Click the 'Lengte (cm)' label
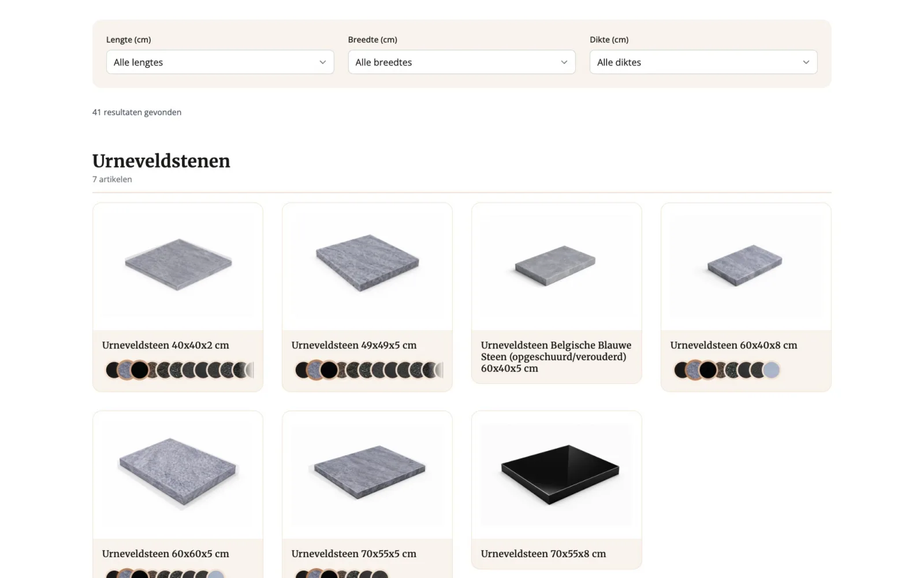 click(129, 39)
